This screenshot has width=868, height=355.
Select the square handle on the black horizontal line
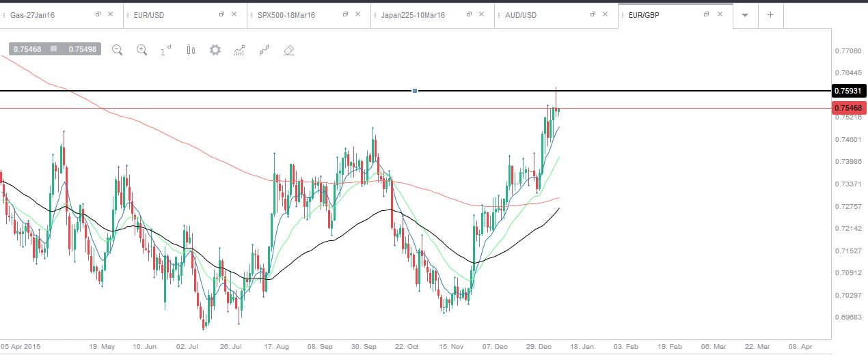point(415,91)
